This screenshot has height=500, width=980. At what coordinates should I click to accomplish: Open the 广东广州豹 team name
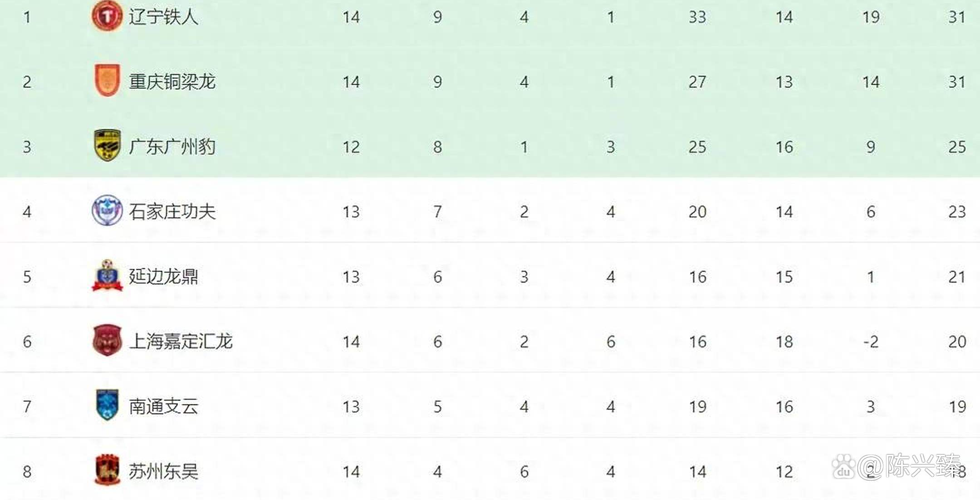click(172, 147)
